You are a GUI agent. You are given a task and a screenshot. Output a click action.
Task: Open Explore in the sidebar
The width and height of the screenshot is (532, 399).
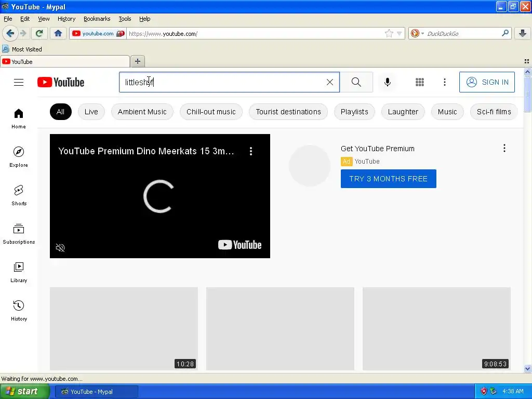[x=19, y=157]
